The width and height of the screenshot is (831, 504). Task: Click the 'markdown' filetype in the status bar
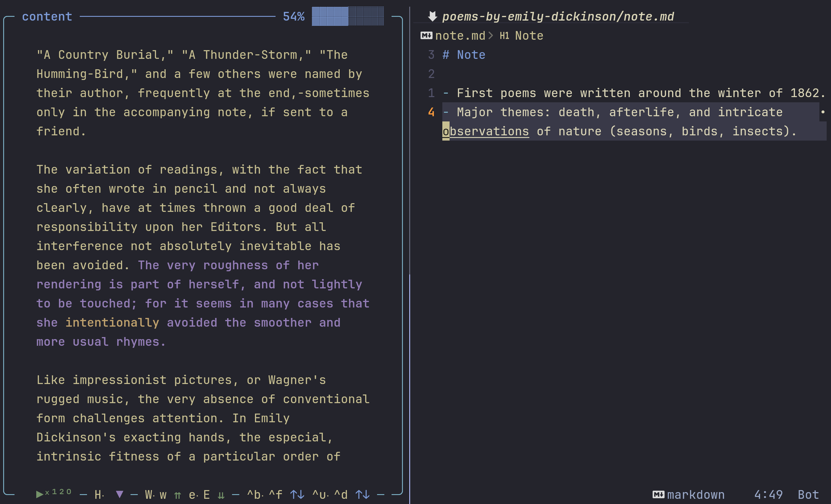(x=696, y=494)
